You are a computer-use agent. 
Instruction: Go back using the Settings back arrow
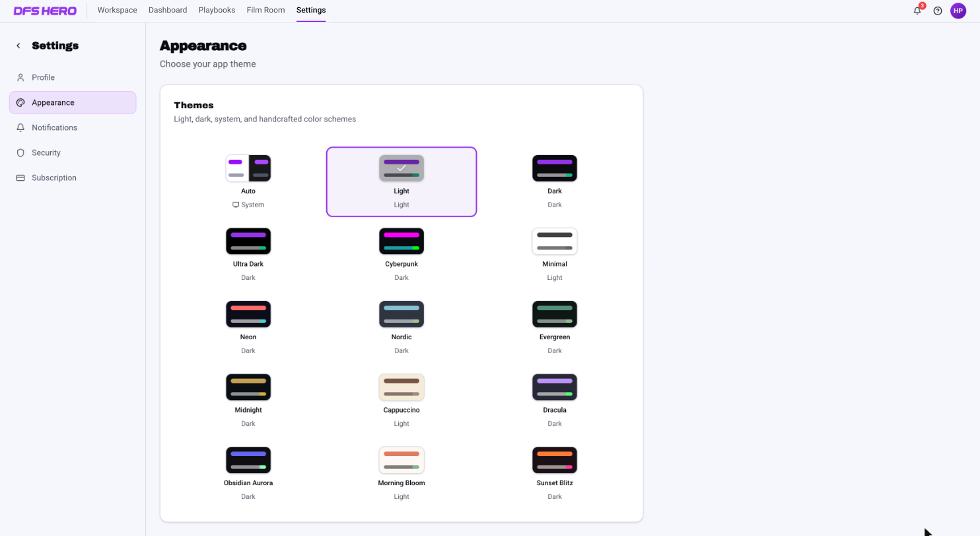[18, 46]
